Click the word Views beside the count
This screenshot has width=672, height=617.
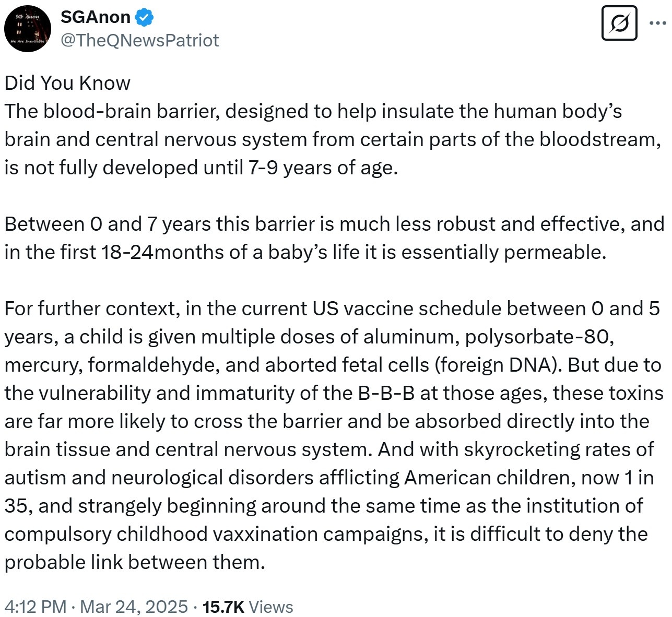271,607
